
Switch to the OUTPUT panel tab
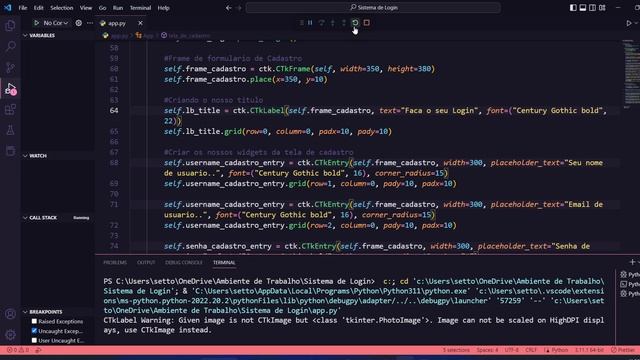pos(146,262)
